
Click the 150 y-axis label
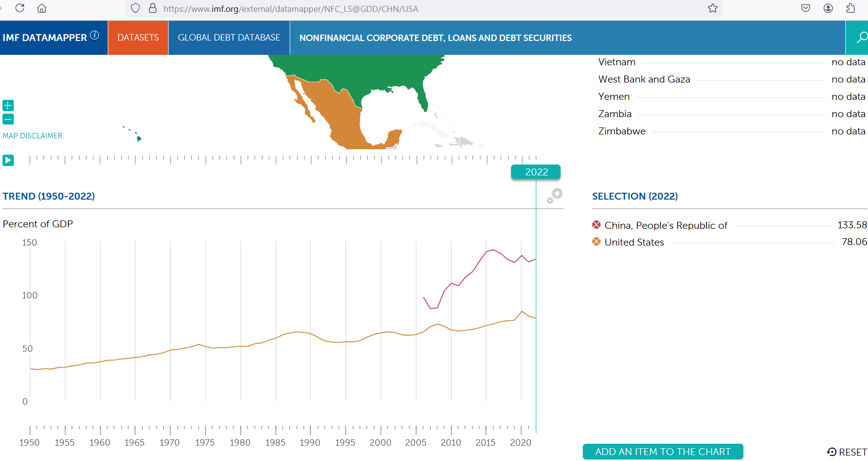click(x=29, y=243)
